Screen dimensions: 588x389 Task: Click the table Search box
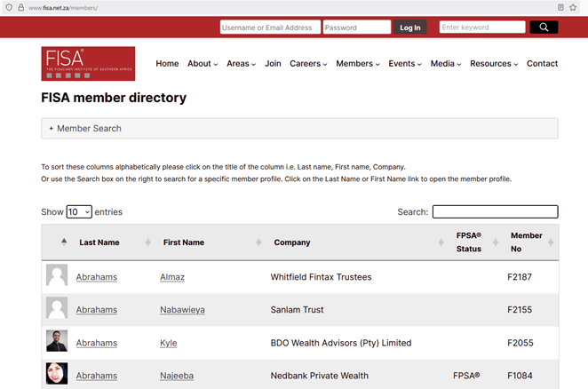[x=496, y=211]
